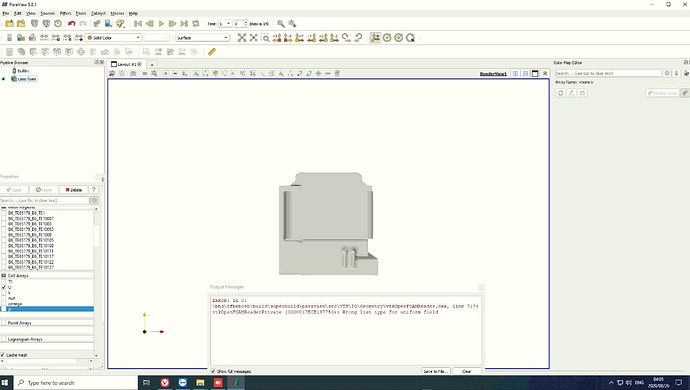Select builtin: server in Pipeline Browser

tap(23, 70)
